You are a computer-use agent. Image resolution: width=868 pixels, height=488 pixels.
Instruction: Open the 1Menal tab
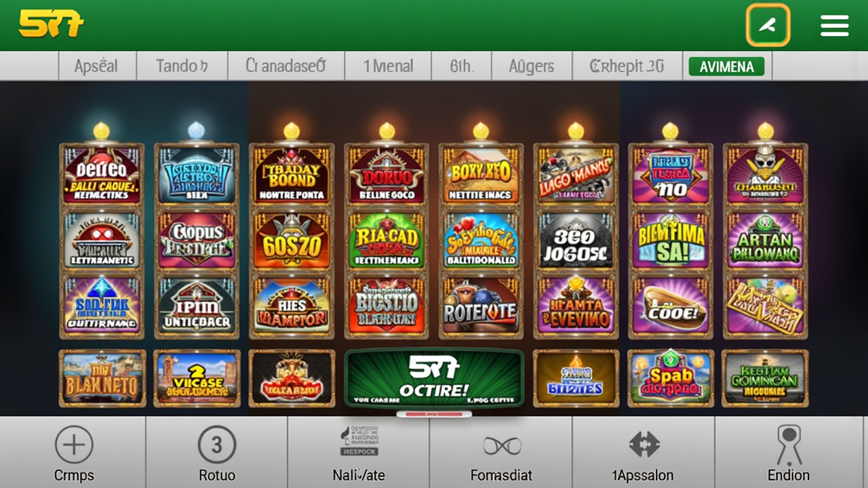click(x=388, y=66)
